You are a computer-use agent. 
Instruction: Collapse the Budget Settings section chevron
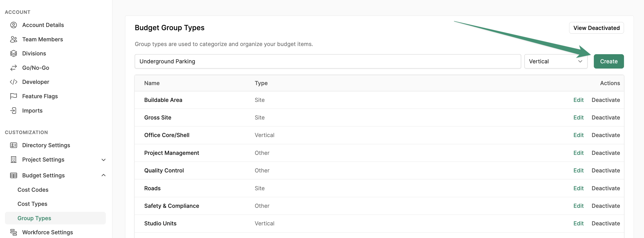pyautogui.click(x=104, y=175)
